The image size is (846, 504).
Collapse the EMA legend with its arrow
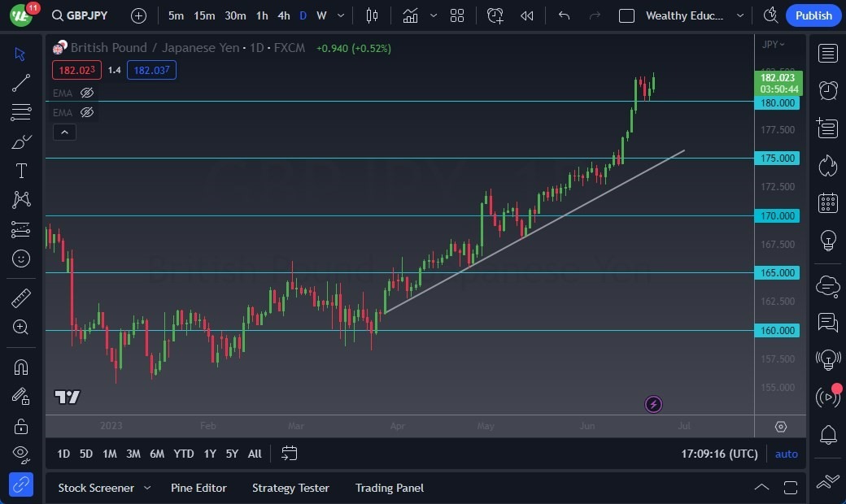(x=64, y=132)
